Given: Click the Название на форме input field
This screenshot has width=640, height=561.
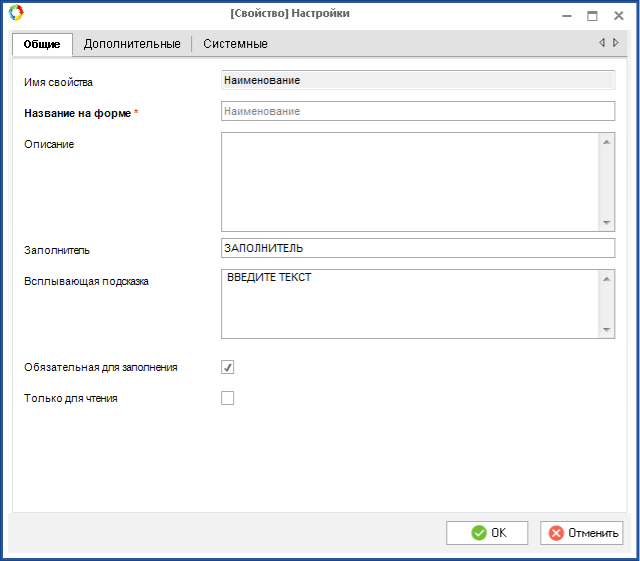Looking at the screenshot, I should pos(417,111).
